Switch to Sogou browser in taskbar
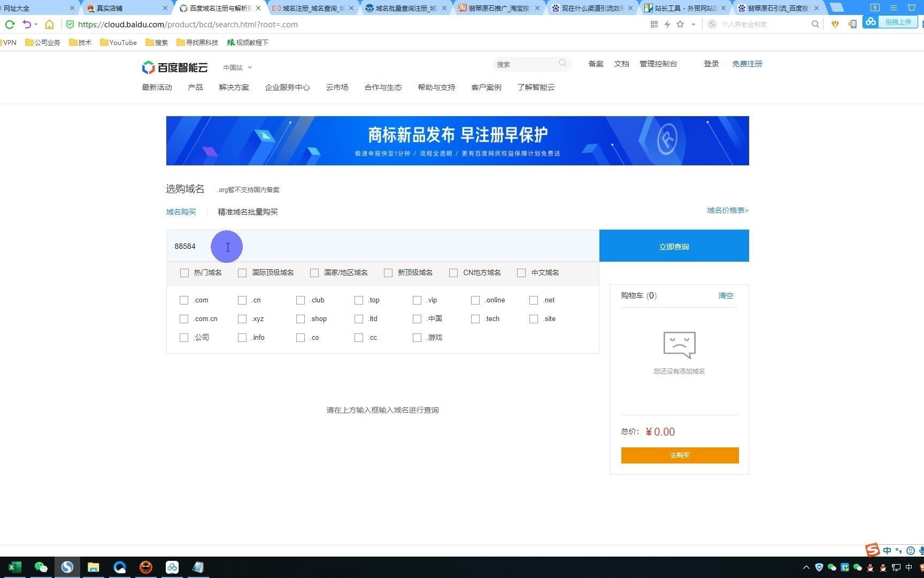Viewport: 924px width, 578px height. point(67,567)
